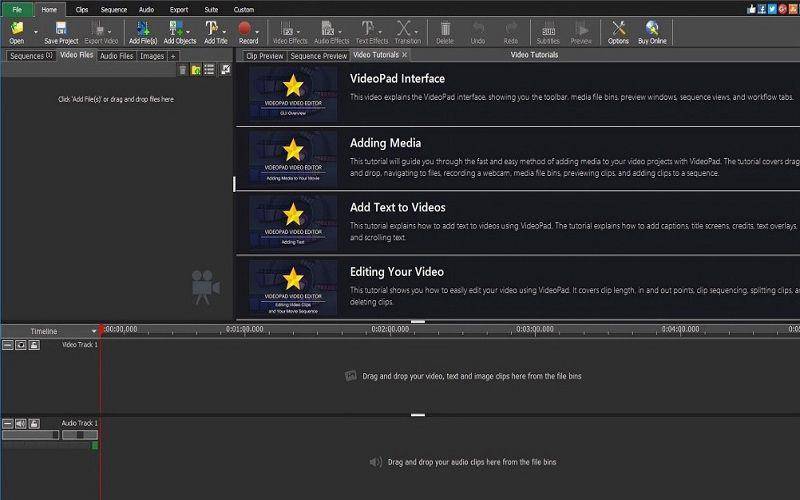Screen dimensions: 800x500
Task: Open the Open button dropdown arrow
Action: pos(36,32)
